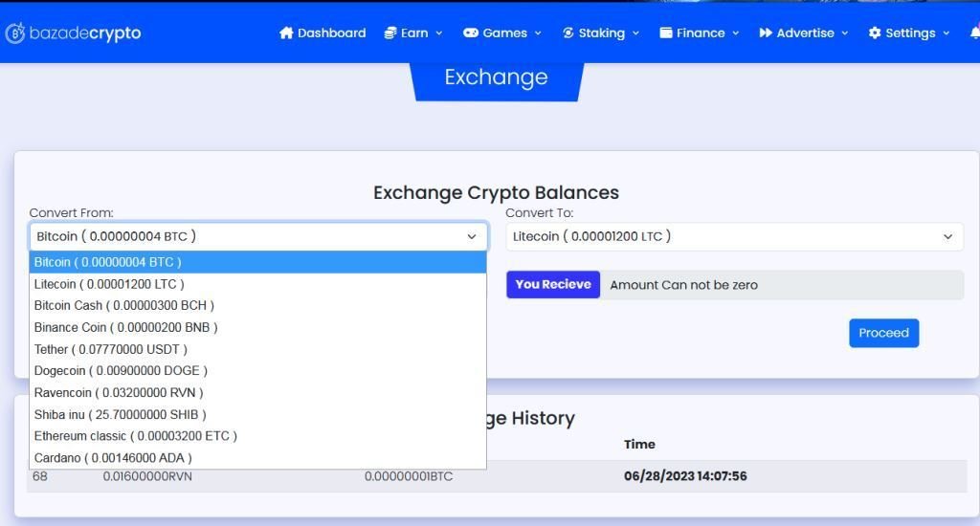Click the Amount Can not be zero field
The width and height of the screenshot is (980, 526).
pyautogui.click(x=781, y=285)
